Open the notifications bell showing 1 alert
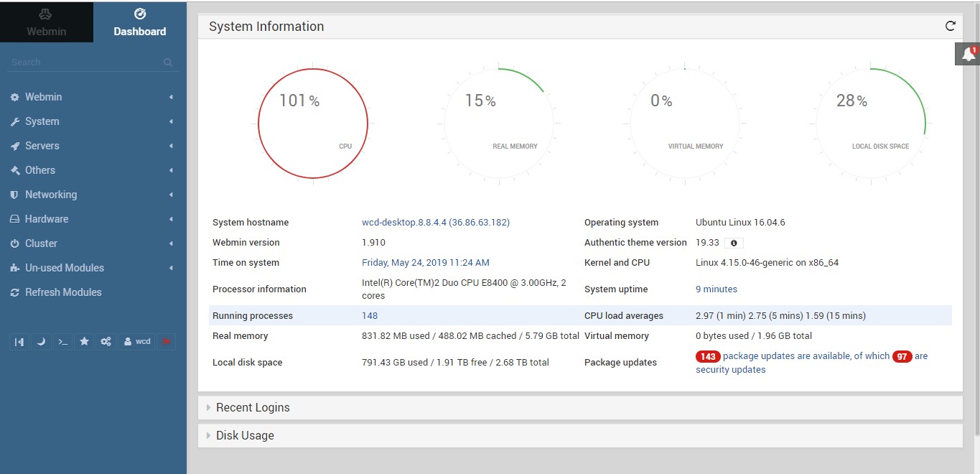980x474 pixels. pyautogui.click(x=967, y=52)
